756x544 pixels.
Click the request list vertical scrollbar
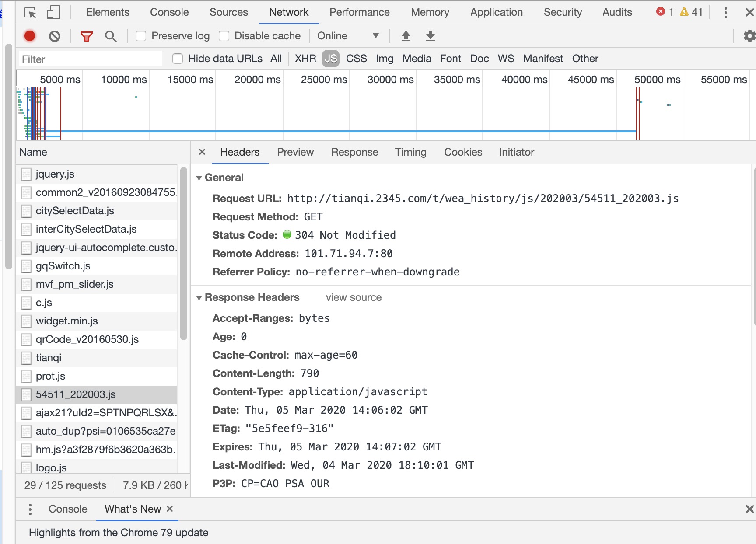(184, 254)
